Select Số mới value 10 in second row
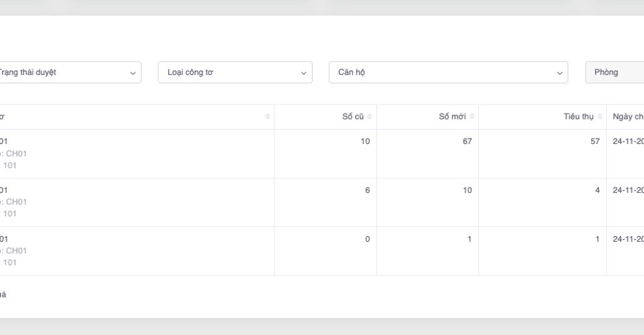Viewport: 644px width, 335px height. click(467, 190)
